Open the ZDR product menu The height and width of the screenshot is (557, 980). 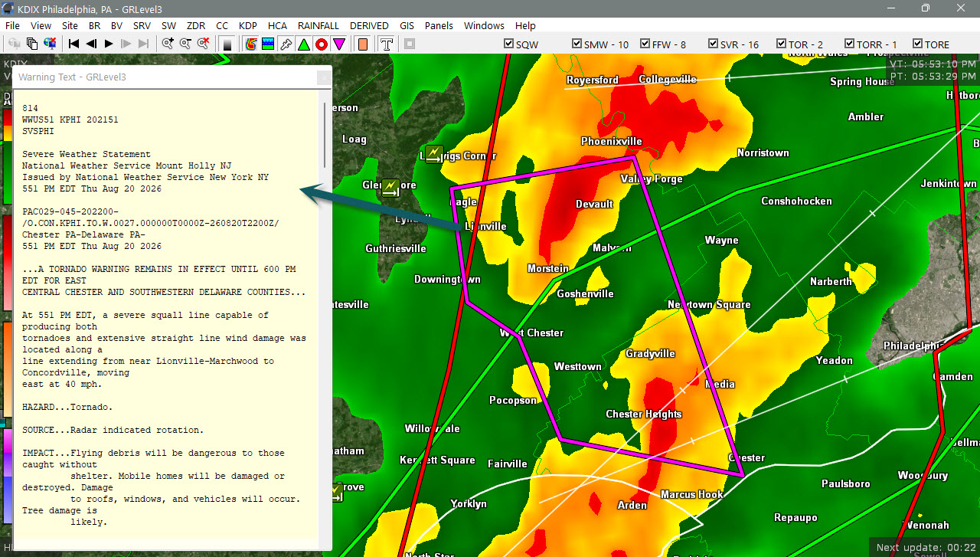pos(195,25)
